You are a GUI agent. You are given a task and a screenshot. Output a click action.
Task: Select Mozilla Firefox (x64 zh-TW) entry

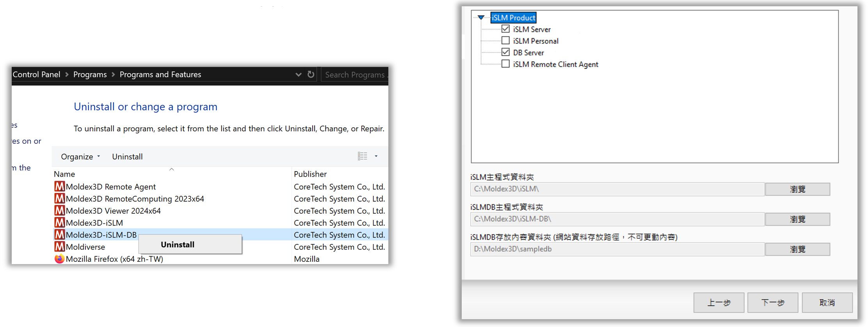(x=221, y=259)
